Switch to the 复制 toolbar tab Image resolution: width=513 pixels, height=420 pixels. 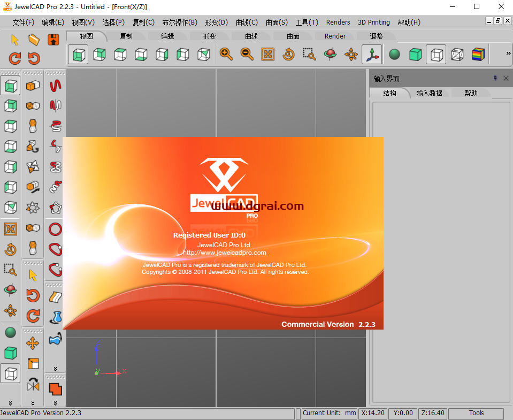pos(126,36)
